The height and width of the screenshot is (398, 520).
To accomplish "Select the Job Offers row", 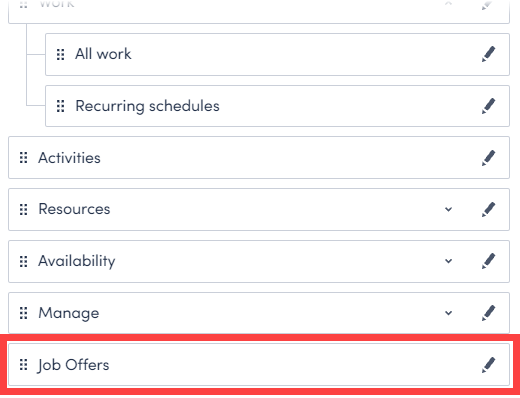I will click(259, 365).
